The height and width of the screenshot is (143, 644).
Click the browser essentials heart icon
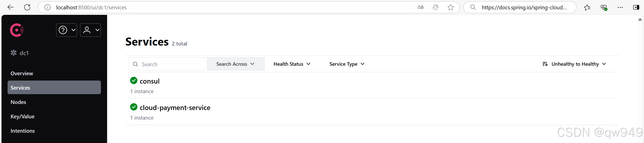point(604,7)
